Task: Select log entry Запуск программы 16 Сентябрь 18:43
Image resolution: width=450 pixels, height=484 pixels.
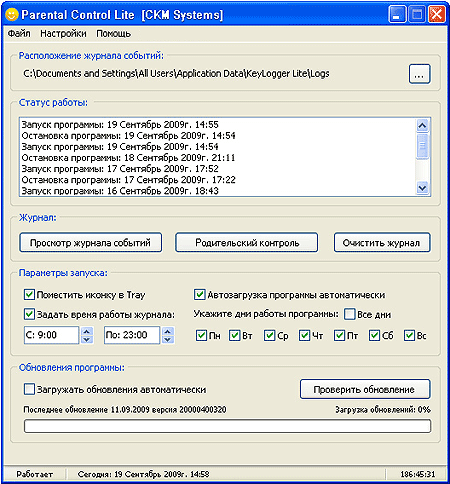Action: [120, 191]
